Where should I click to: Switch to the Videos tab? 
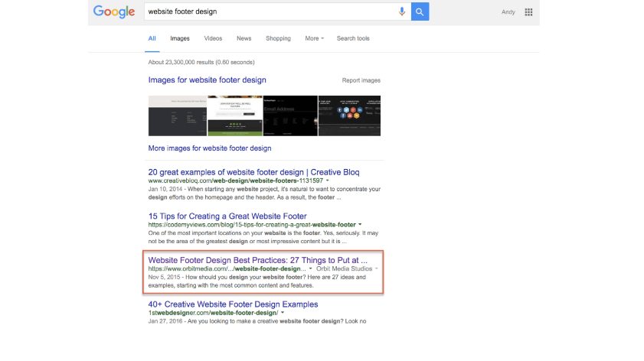(x=213, y=38)
